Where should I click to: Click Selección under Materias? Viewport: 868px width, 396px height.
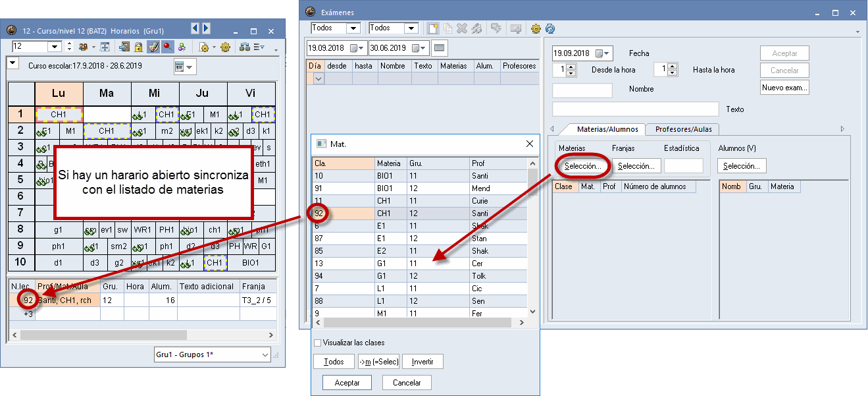point(583,166)
